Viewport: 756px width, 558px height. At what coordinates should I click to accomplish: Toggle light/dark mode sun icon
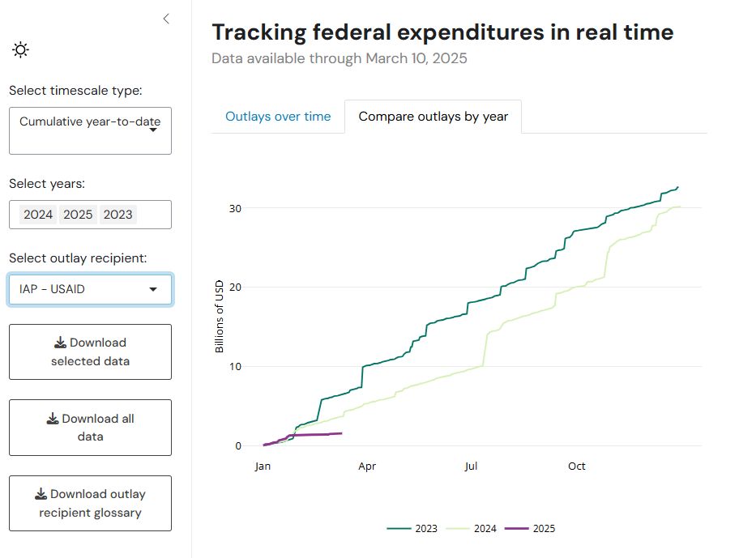pyautogui.click(x=21, y=49)
